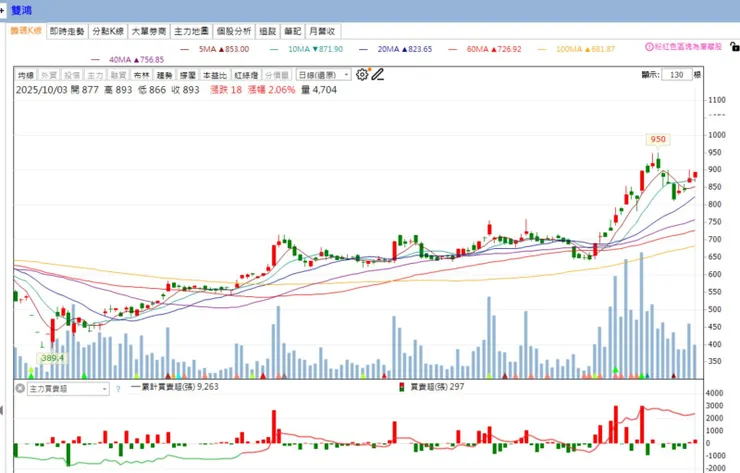Toggle 投信 overlay button
The height and width of the screenshot is (473, 740).
pos(72,75)
